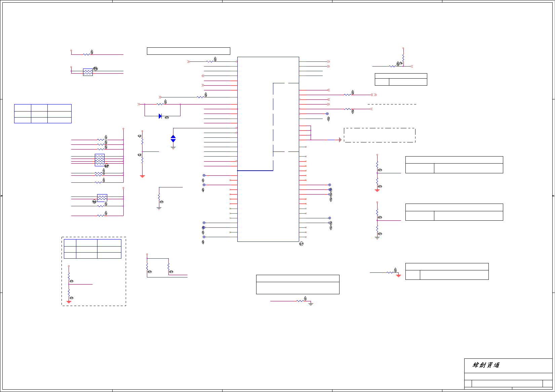Screen dimensions: 555x392
Task: Click the four-resistor array package symbol
Action: click(100, 160)
